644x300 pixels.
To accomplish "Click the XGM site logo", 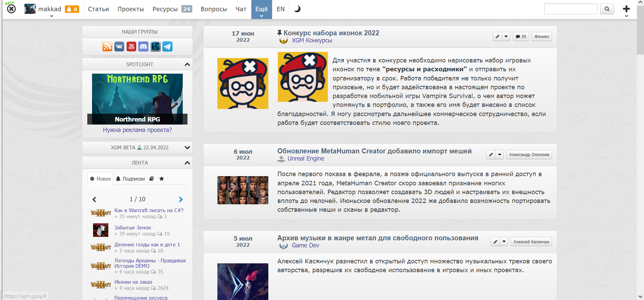I will pyautogui.click(x=11, y=8).
